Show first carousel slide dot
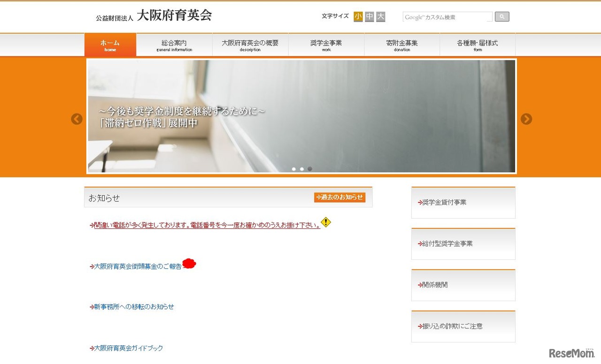Image resolution: width=601 pixels, height=364 pixels. click(x=294, y=169)
